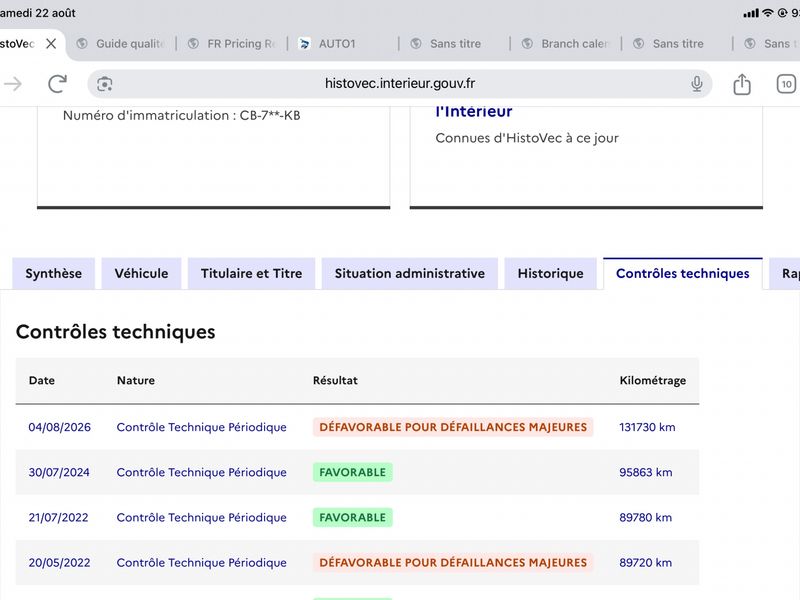
Task: Switch to the Branch calendar browser tab
Action: 567,44
